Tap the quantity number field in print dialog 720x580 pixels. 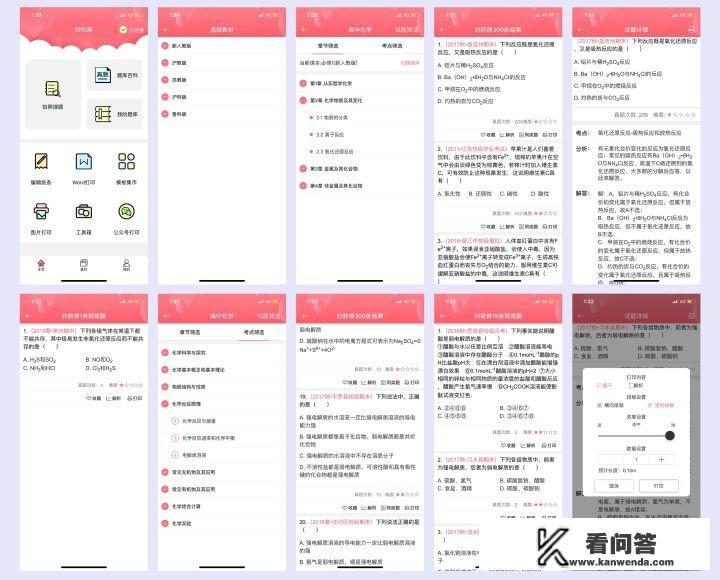636,459
